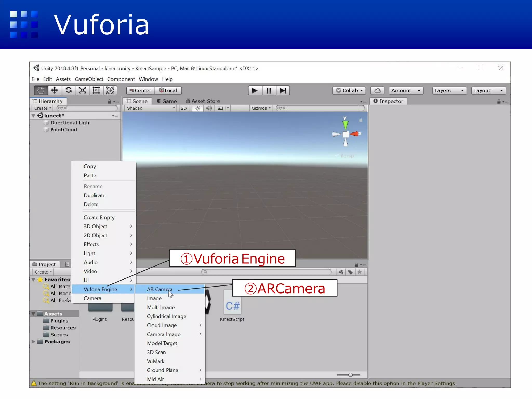
Task: Click the Hierarchy panel lock icon
Action: (x=110, y=102)
